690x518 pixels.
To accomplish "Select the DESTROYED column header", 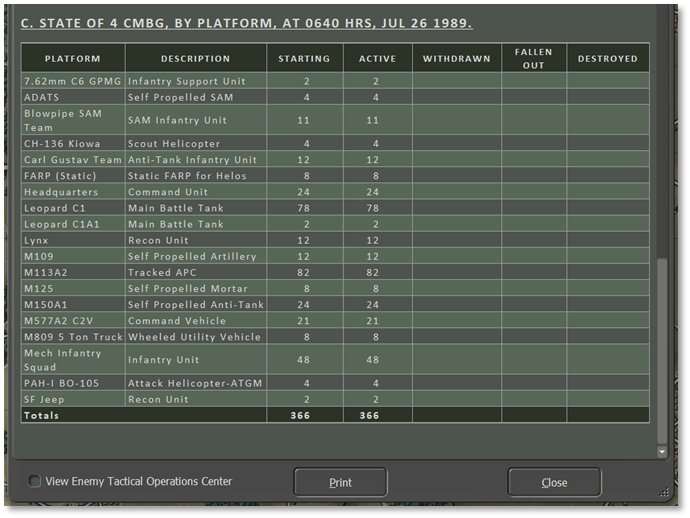I will point(607,58).
